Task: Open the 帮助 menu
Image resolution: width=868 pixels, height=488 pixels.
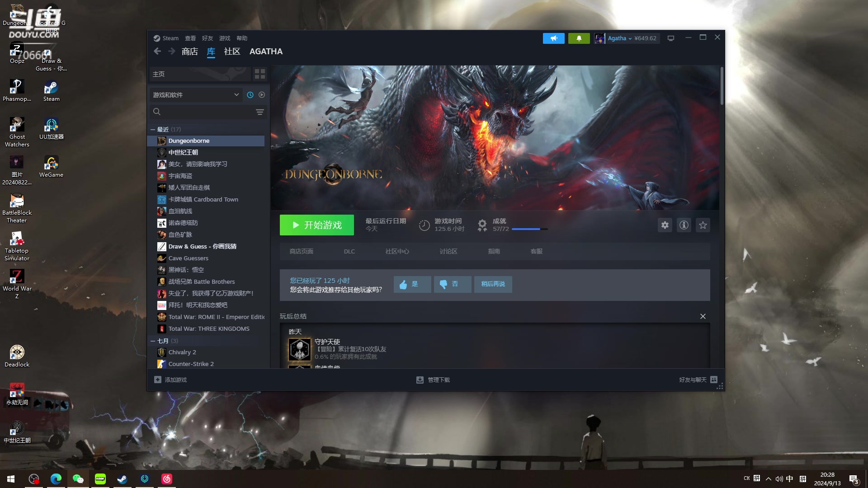Action: tap(242, 38)
